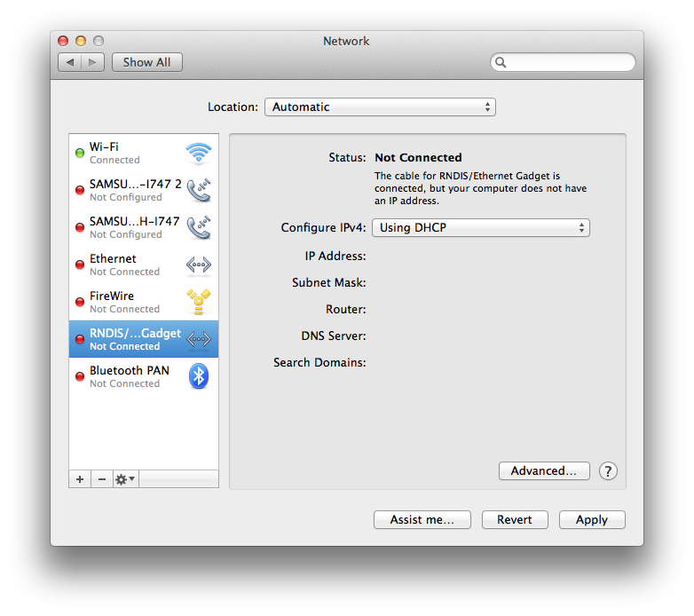Screen dimensions: 694x616
Task: Select the RNDIS/...Gadget service row
Action: pos(144,339)
